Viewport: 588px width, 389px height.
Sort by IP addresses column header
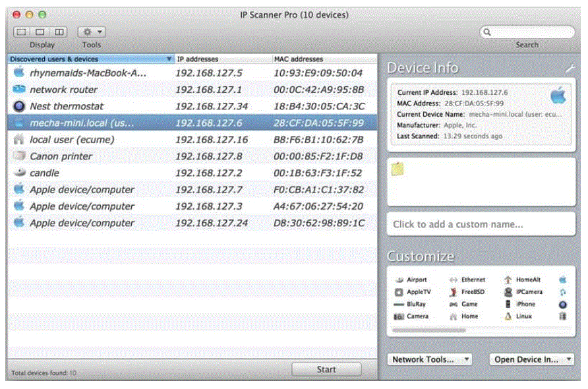pyautogui.click(x=223, y=59)
